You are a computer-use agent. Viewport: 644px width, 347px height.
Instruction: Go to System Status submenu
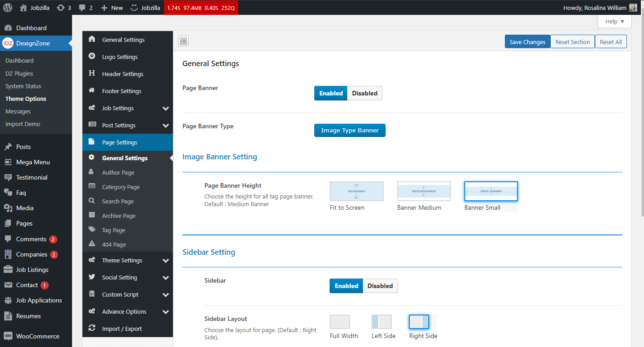[x=23, y=86]
